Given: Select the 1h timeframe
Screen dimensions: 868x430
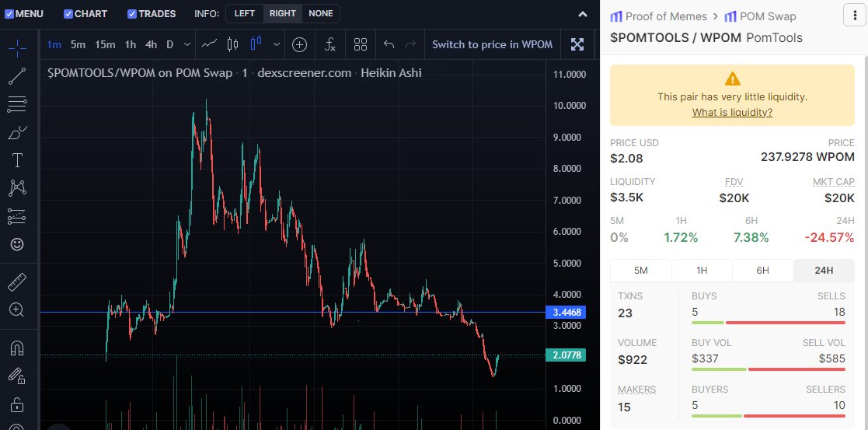Looking at the screenshot, I should click(130, 44).
